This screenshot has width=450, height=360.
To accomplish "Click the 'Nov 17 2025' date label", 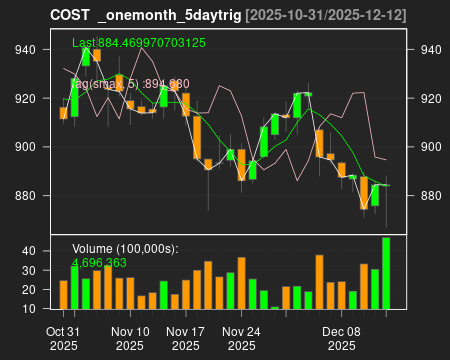I will [x=185, y=339].
